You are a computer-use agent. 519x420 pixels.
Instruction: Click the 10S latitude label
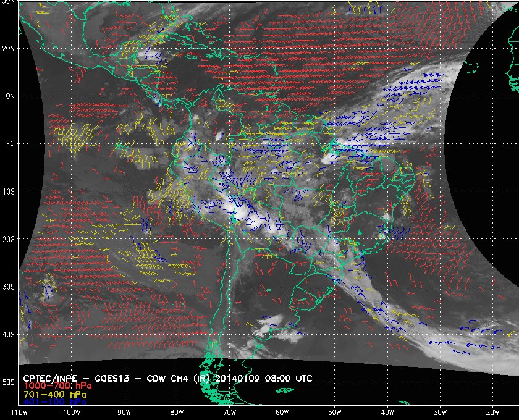pyautogui.click(x=8, y=191)
